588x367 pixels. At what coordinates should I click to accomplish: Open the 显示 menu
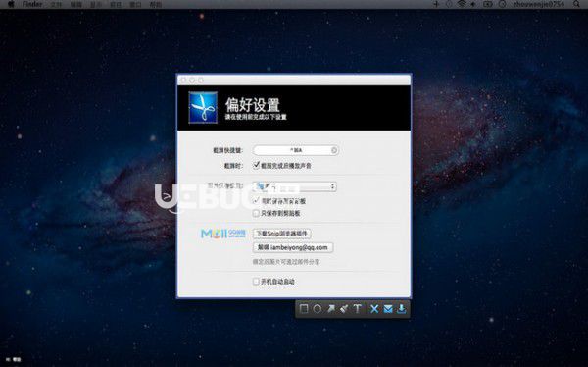96,5
